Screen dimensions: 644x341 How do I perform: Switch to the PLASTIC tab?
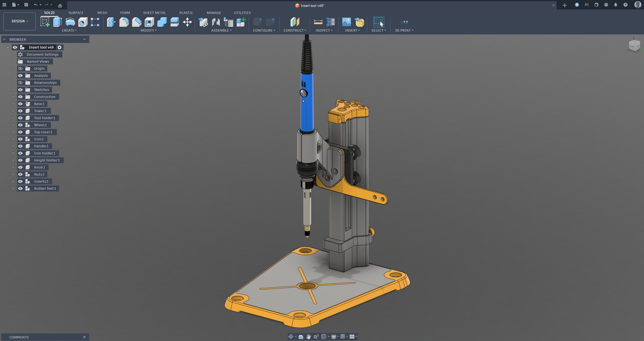tap(186, 13)
